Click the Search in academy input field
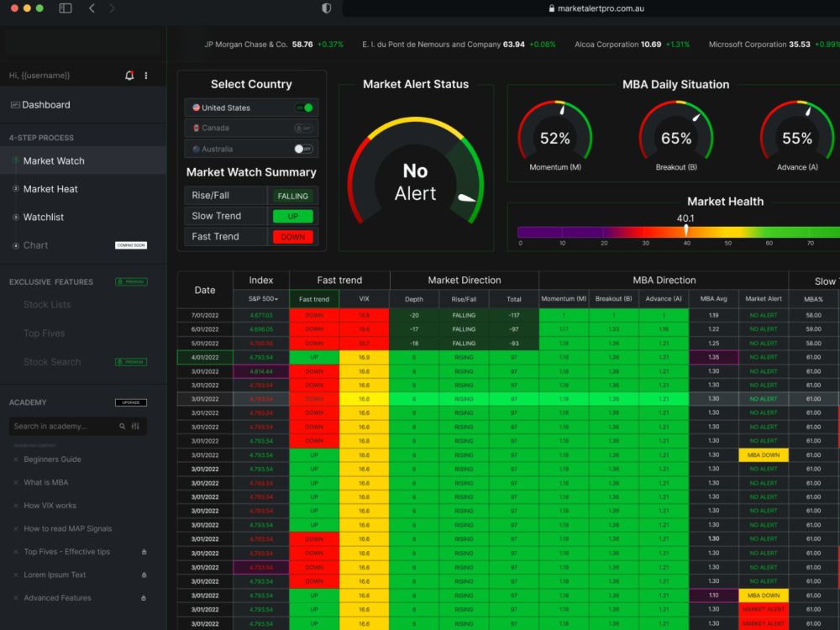 77,427
